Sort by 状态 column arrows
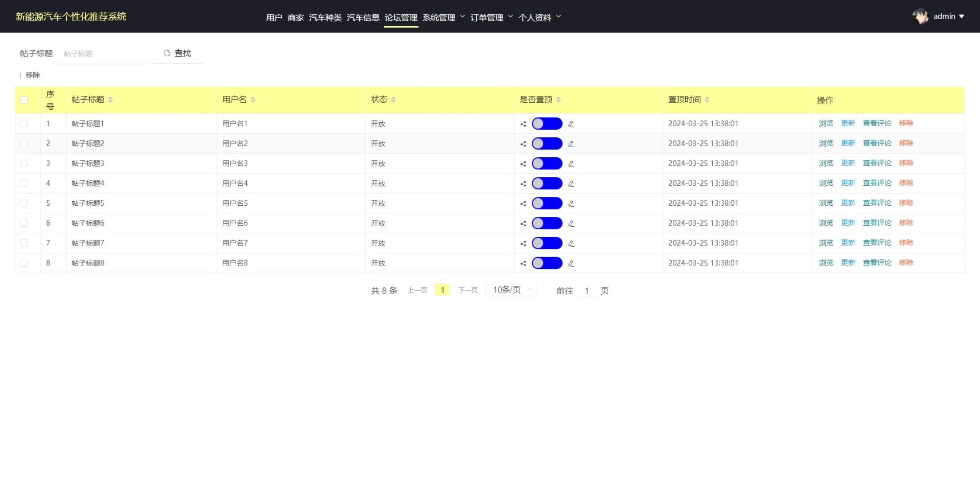The image size is (980, 480). point(394,100)
